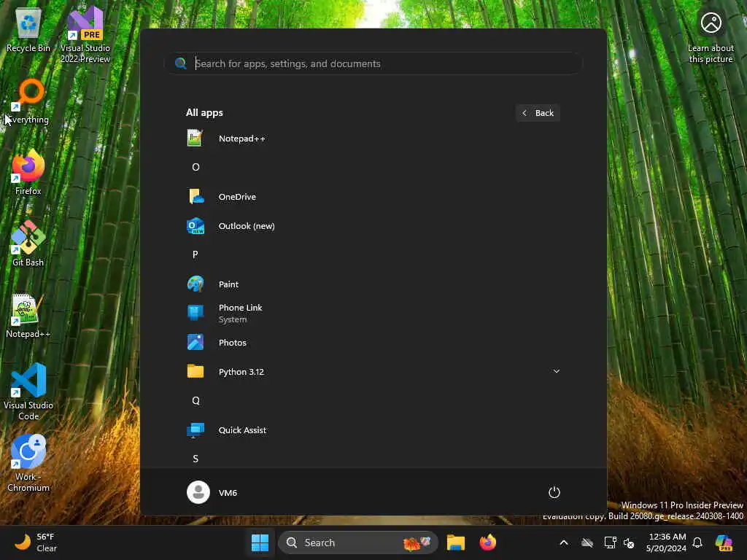Image resolution: width=747 pixels, height=560 pixels.
Task: Click the Start menu search field
Action: click(373, 63)
